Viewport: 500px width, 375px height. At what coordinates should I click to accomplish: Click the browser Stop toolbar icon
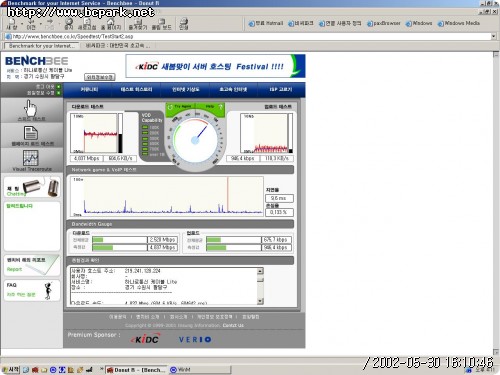click(69, 24)
